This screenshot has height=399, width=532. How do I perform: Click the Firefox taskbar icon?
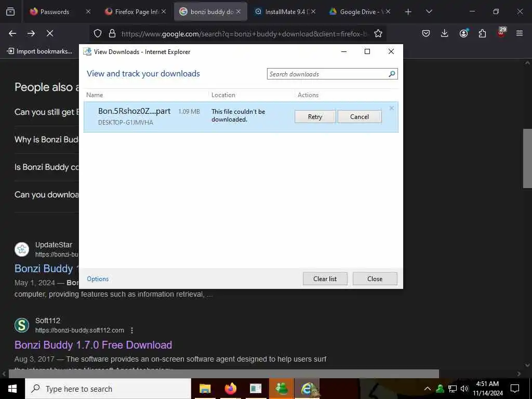tap(230, 389)
